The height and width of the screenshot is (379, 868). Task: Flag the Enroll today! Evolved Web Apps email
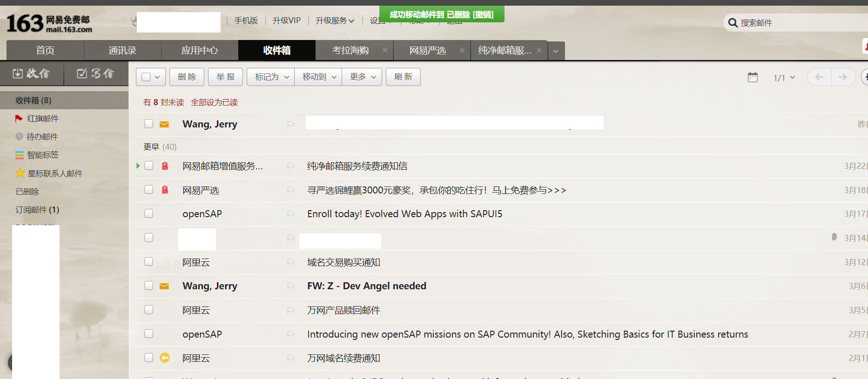[291, 214]
